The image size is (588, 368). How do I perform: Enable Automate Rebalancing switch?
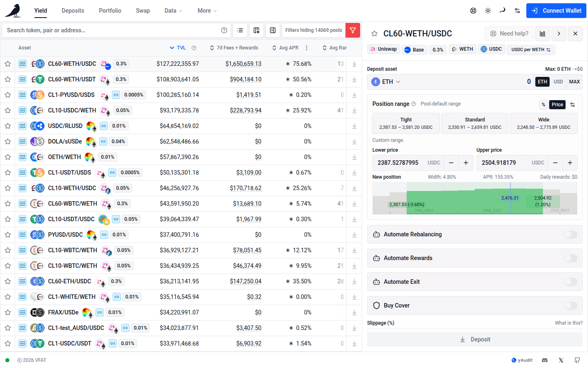click(x=571, y=234)
